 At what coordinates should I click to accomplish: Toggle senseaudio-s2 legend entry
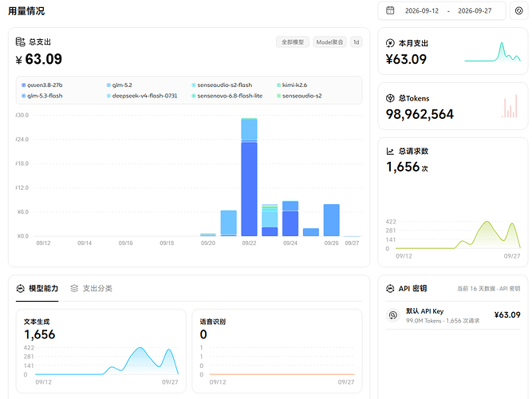coord(299,96)
